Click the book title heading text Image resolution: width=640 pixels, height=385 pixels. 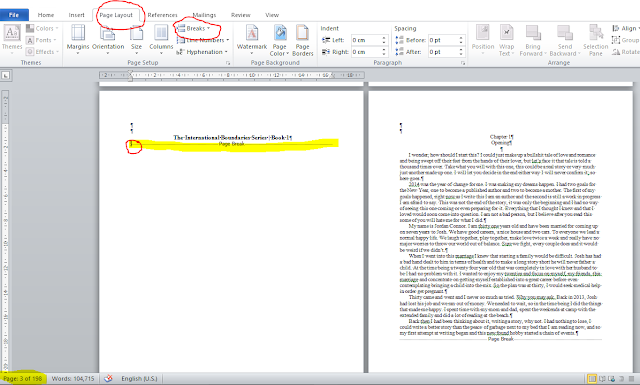(x=232, y=138)
